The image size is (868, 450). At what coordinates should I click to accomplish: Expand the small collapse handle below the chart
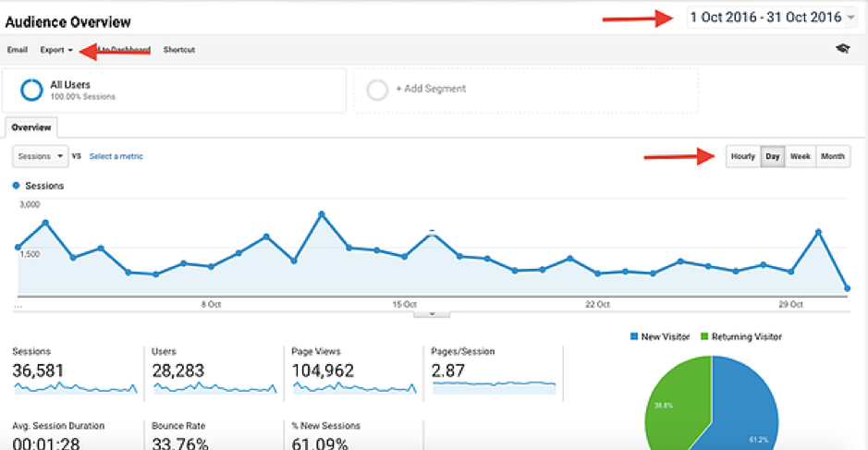point(432,314)
